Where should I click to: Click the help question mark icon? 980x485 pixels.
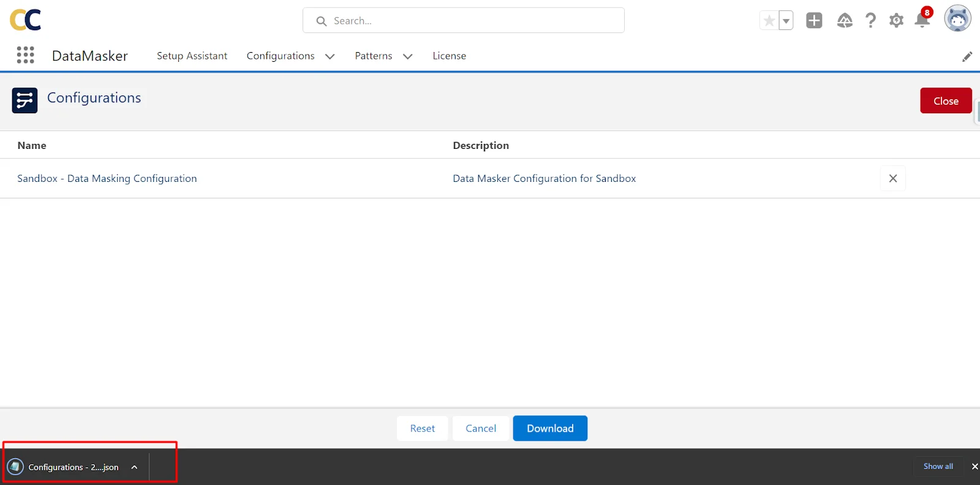tap(870, 20)
